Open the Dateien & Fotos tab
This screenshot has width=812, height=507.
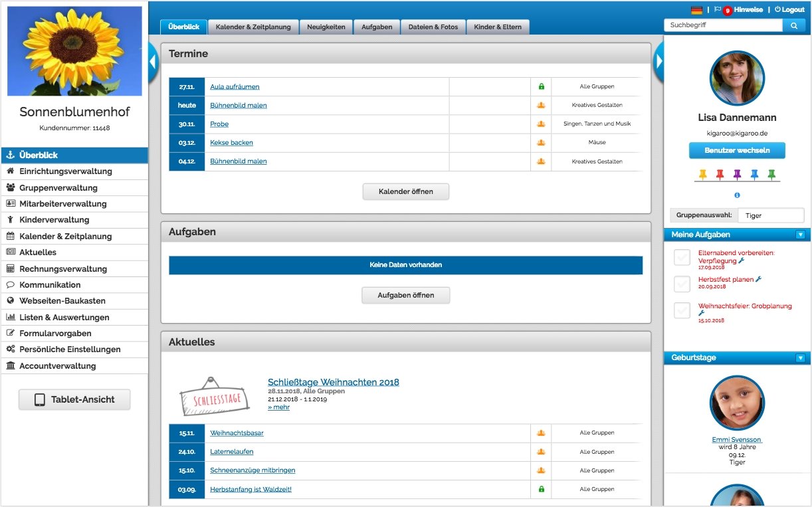pyautogui.click(x=433, y=27)
